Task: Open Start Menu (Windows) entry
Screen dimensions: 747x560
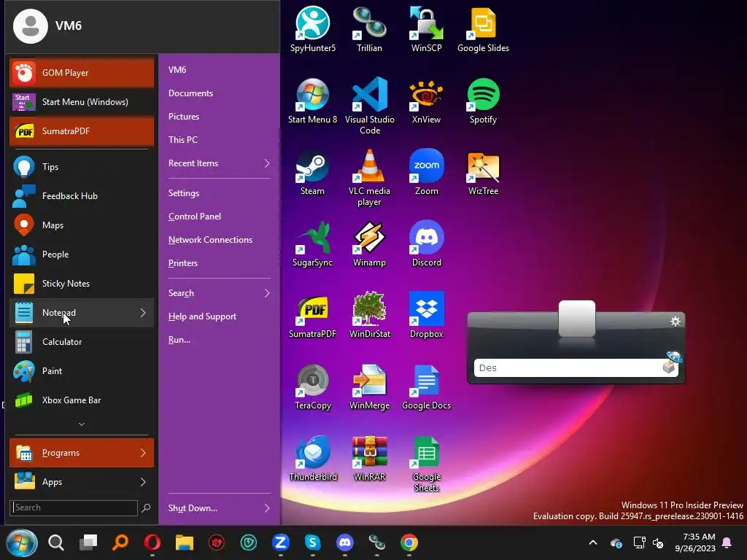Action: [x=82, y=102]
